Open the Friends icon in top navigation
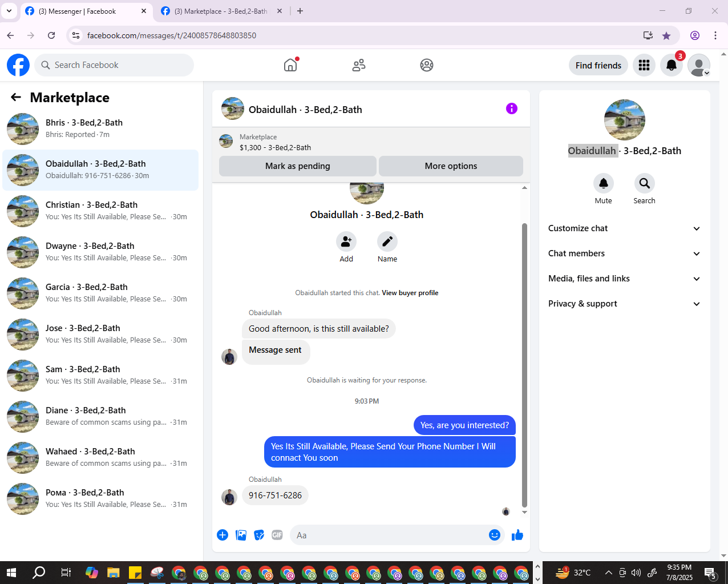 359,65
